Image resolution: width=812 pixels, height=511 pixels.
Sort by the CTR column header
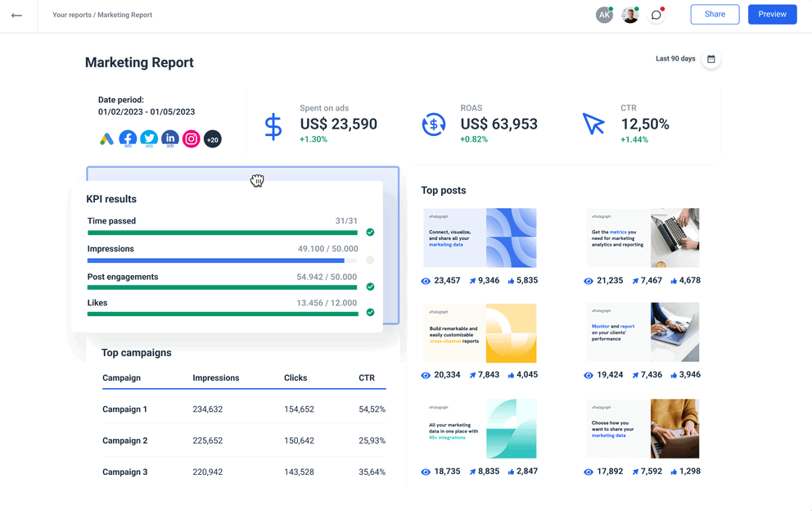pyautogui.click(x=367, y=378)
